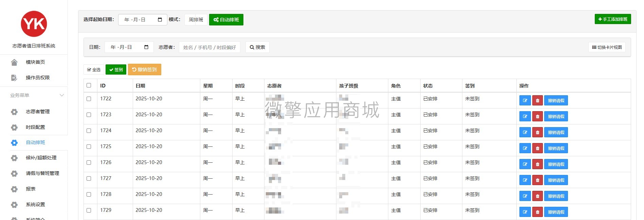The height and width of the screenshot is (220, 644).
Task: Focus the 志愿者 search input field
Action: [x=209, y=47]
